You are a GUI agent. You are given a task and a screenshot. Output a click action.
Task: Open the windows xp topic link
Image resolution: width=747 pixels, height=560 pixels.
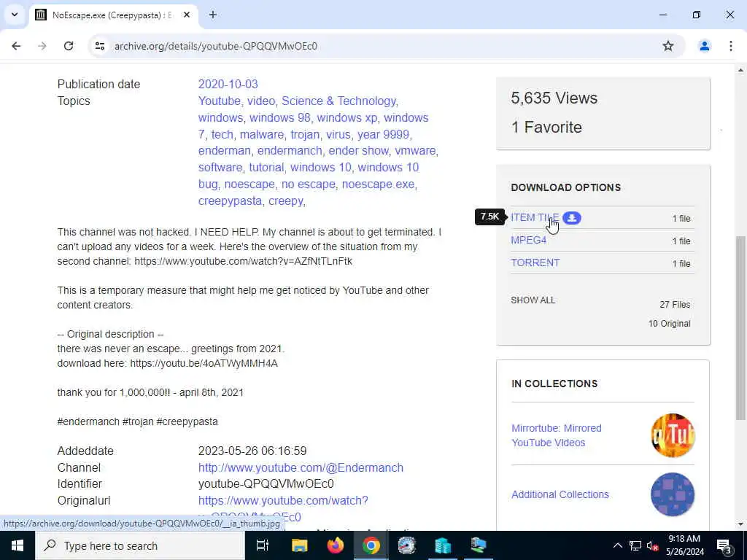[347, 117]
